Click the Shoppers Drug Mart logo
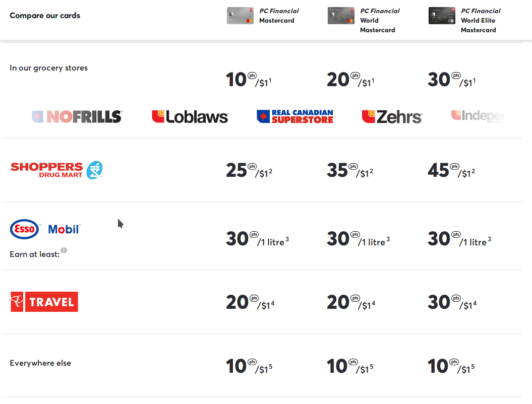The width and height of the screenshot is (532, 404). pos(56,170)
